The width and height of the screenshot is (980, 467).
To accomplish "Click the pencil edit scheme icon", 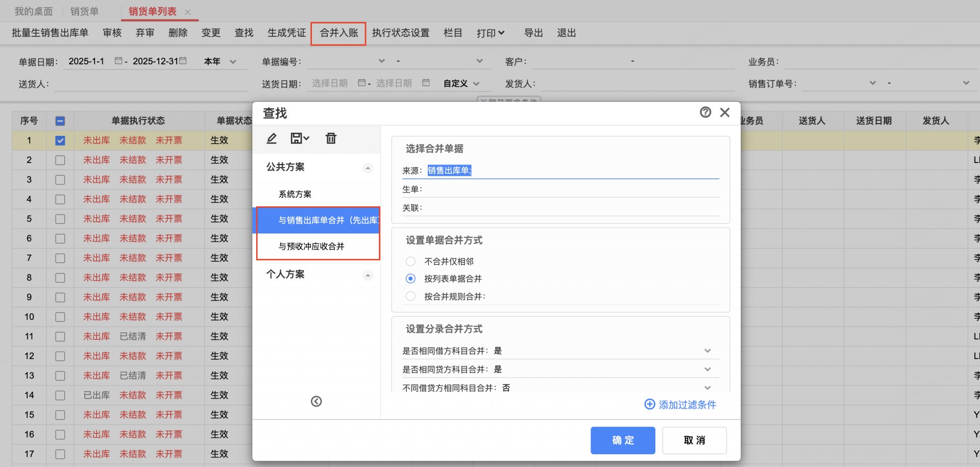I will point(272,138).
